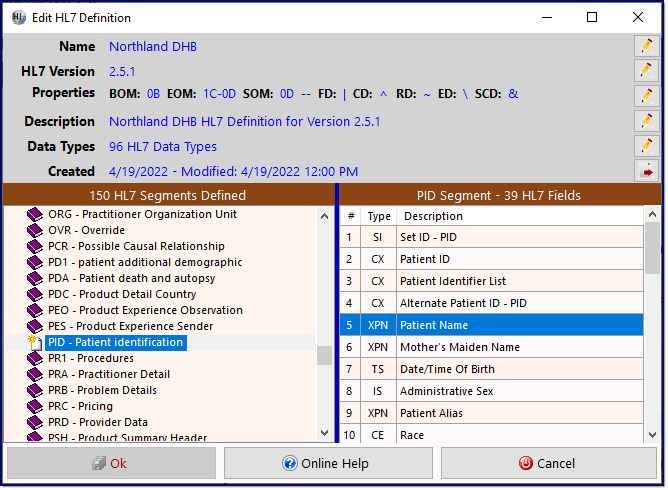This screenshot has height=490, width=668.
Task: Click the book icon for PDC segment
Action: pyautogui.click(x=35, y=294)
